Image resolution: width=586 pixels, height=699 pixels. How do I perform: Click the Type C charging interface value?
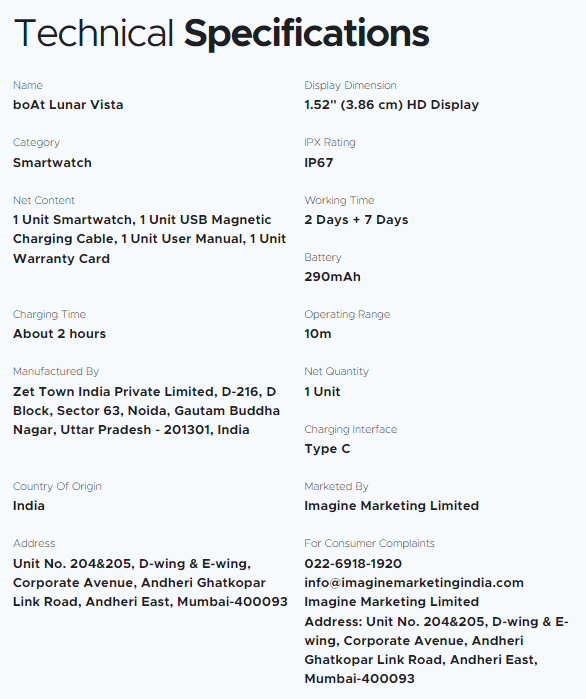click(328, 449)
